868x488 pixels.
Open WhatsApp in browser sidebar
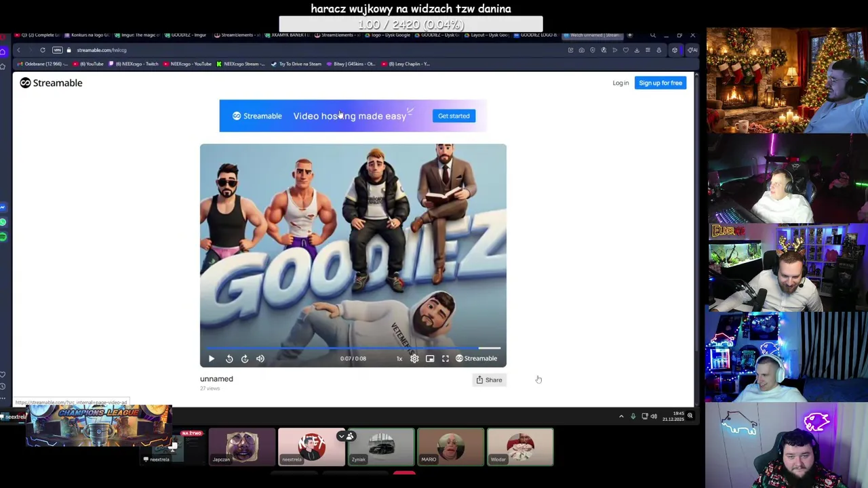coord(3,222)
